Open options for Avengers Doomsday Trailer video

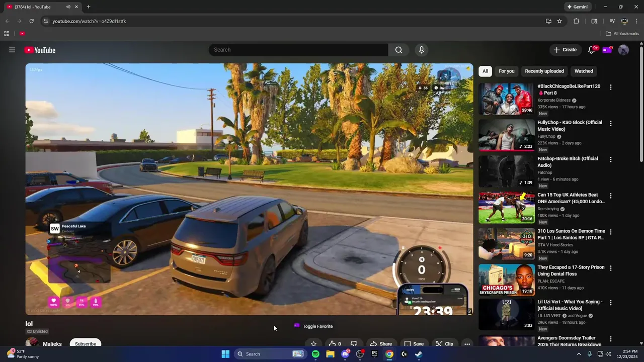pyautogui.click(x=611, y=339)
